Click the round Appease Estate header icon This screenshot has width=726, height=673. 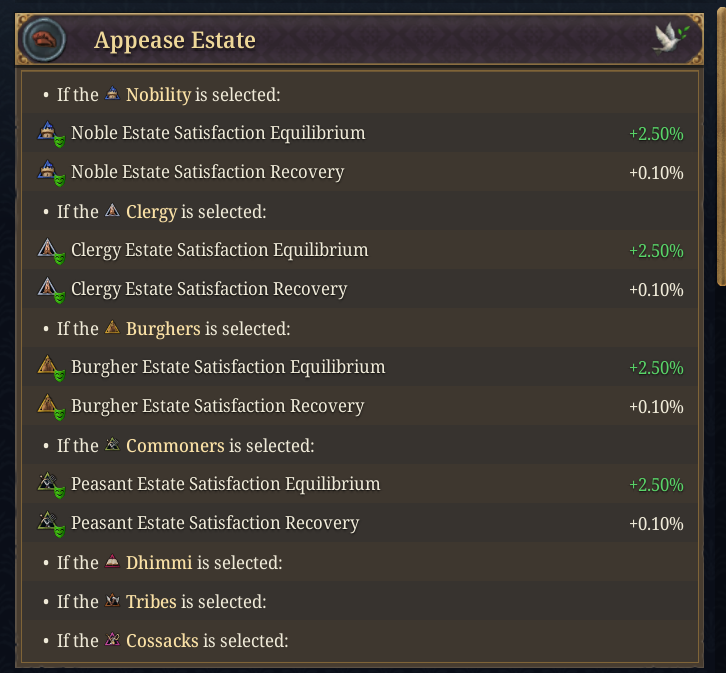pos(42,40)
